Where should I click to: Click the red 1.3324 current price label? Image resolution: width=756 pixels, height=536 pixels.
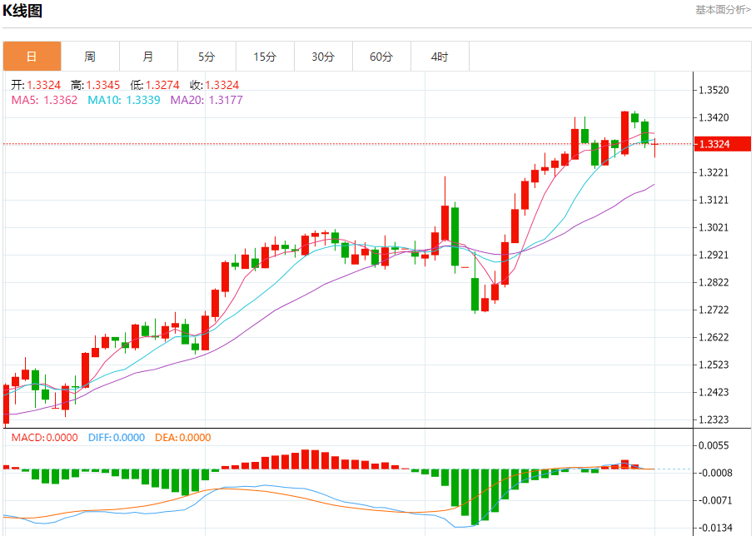[722, 144]
